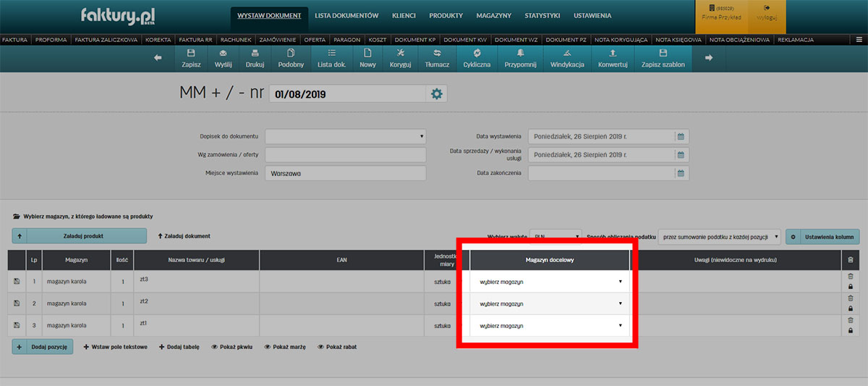Toggle Pokaż marżę visibility
This screenshot has width=868, height=386.
(x=285, y=347)
